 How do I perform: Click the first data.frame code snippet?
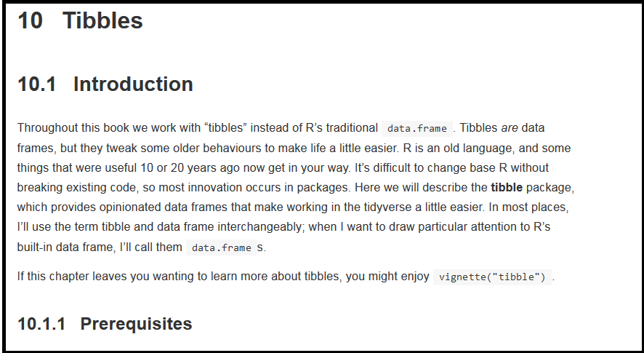(416, 129)
